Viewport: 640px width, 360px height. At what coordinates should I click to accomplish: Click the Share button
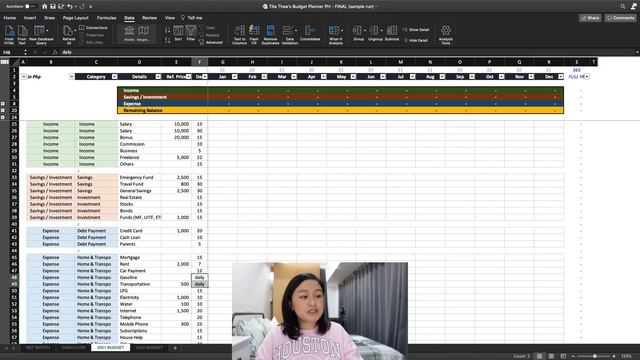(x=590, y=18)
